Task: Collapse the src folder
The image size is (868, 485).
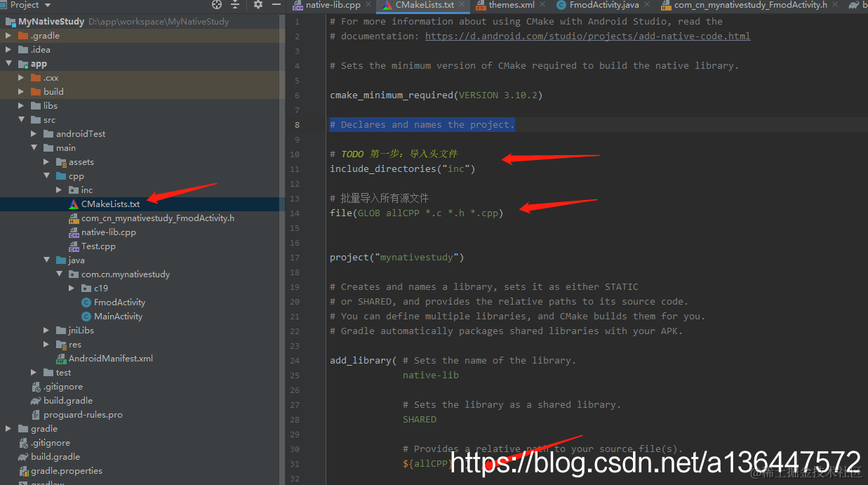Action: tap(21, 120)
